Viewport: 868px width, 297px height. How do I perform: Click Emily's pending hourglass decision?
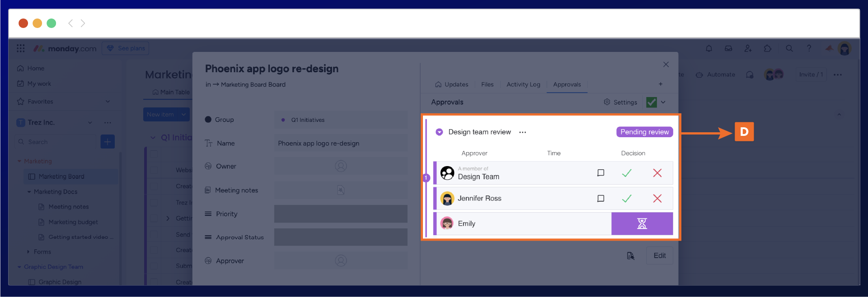[x=642, y=223]
